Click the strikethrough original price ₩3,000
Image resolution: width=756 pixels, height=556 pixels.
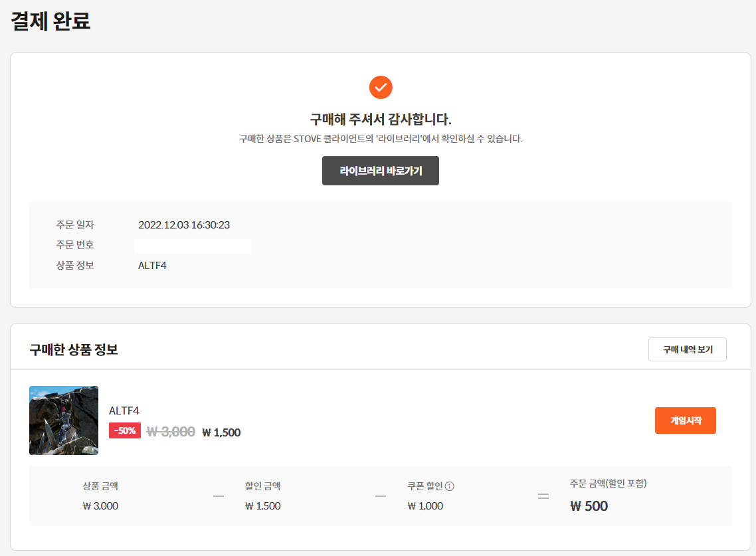(171, 432)
